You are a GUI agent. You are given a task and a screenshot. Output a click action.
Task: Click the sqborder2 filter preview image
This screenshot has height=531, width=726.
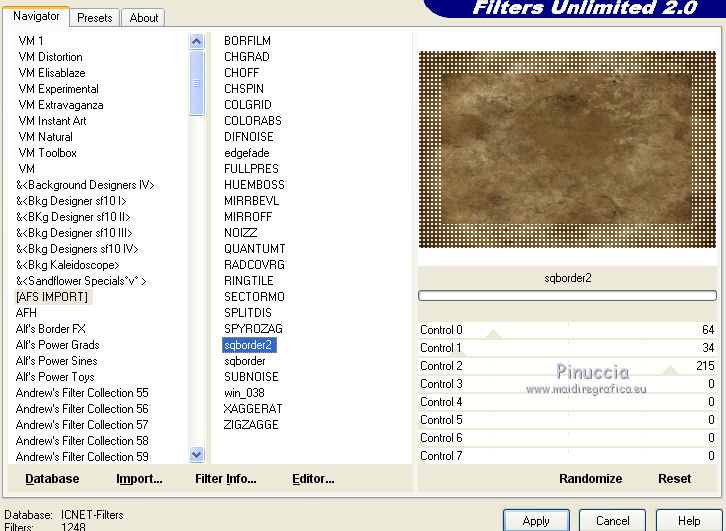(x=567, y=149)
